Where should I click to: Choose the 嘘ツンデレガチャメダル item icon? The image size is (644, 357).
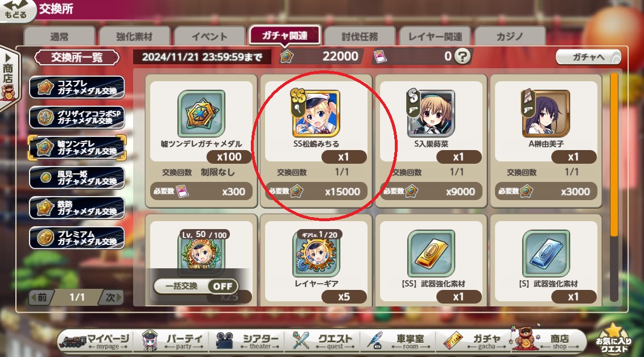201,114
